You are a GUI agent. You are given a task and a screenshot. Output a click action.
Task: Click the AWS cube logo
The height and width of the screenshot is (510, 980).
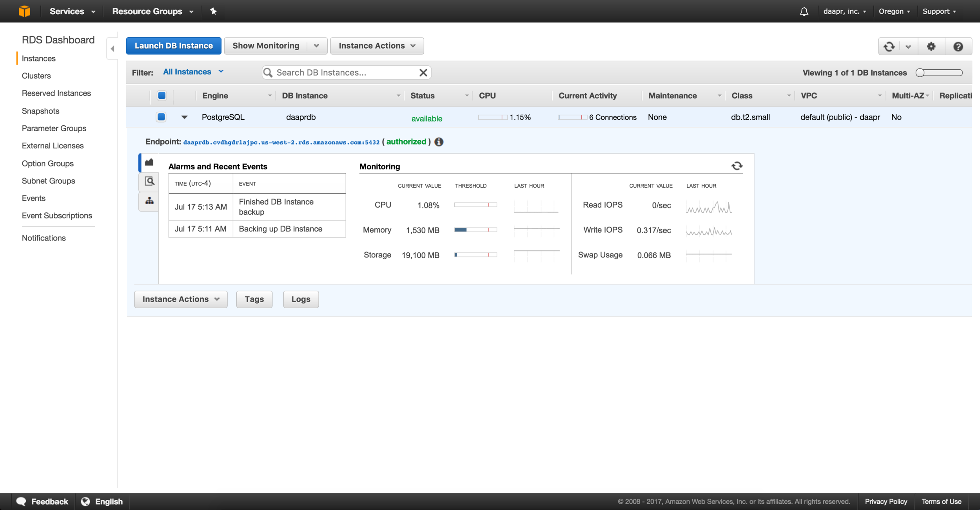click(x=24, y=11)
